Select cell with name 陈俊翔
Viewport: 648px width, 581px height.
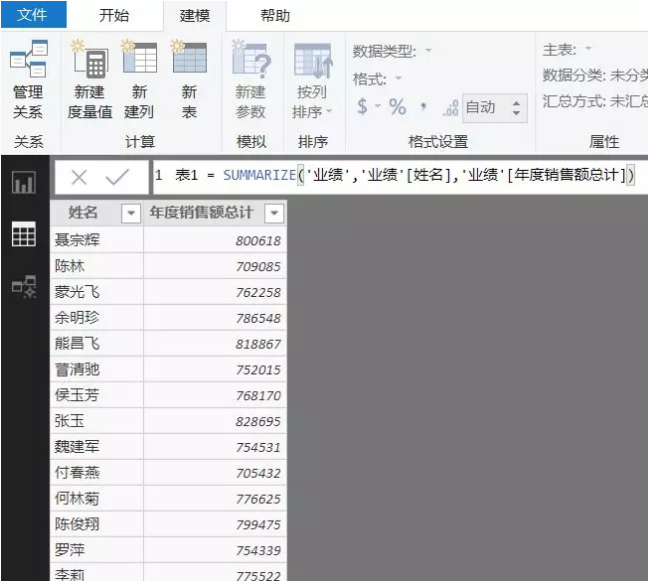(x=97, y=524)
